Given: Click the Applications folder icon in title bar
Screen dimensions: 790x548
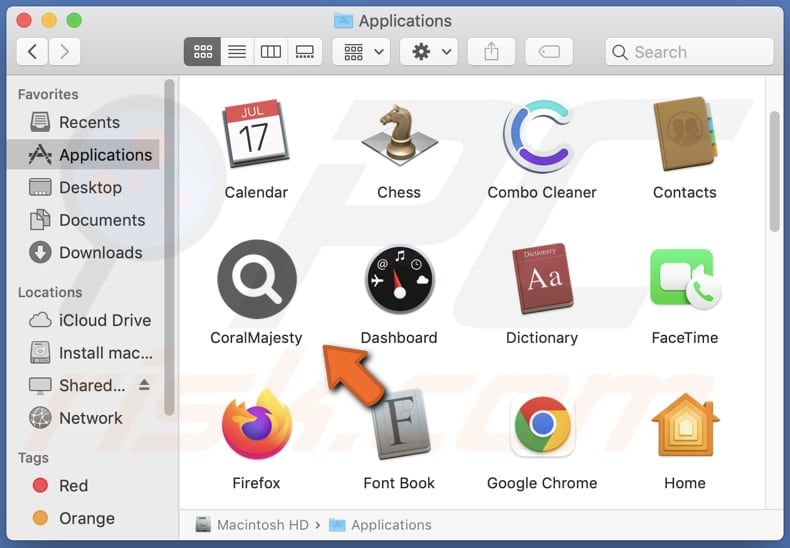Looking at the screenshot, I should coord(343,21).
